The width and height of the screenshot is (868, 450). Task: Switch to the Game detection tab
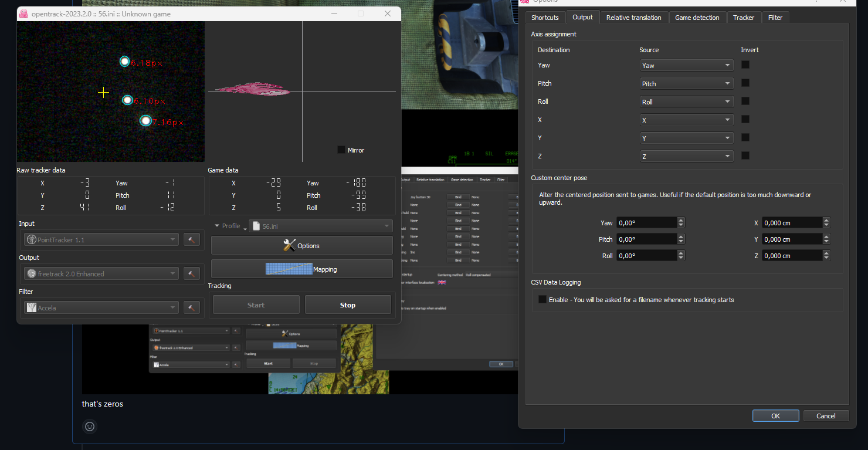click(697, 17)
